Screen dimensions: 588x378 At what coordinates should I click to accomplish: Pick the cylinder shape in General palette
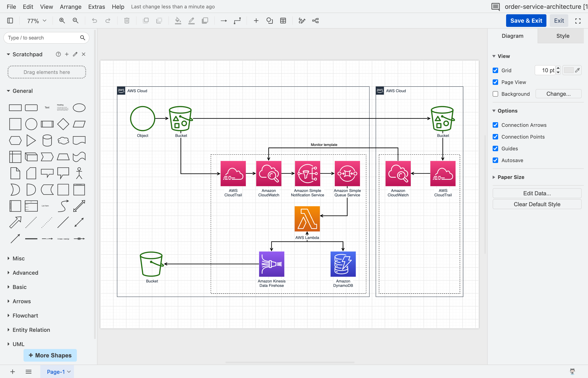tap(47, 140)
